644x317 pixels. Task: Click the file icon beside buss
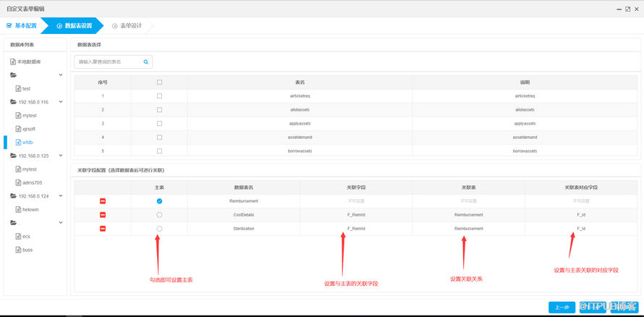point(18,250)
